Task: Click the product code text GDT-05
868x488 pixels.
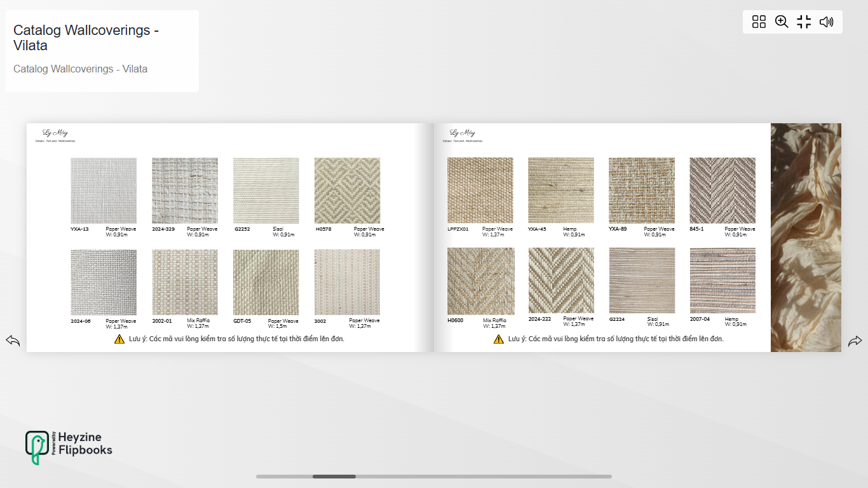Action: click(x=242, y=321)
